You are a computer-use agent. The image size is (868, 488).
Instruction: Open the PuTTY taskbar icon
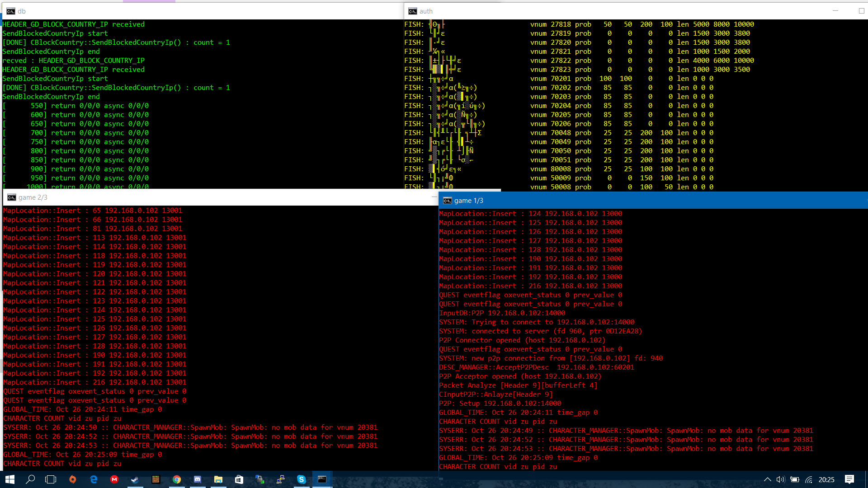pos(281,479)
